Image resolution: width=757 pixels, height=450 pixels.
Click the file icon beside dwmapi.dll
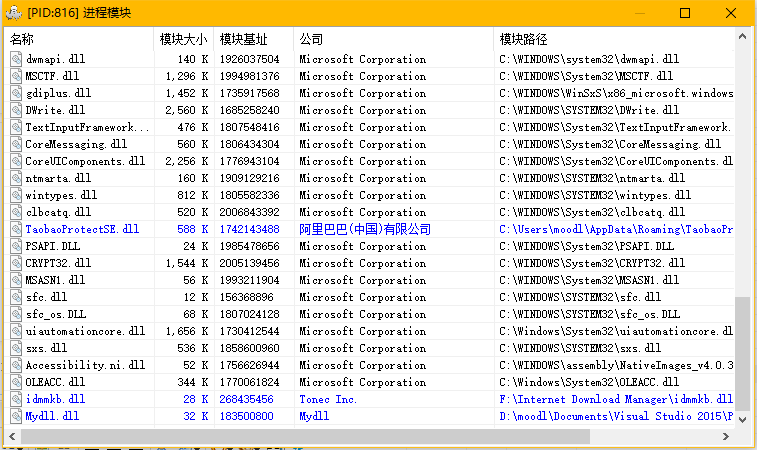point(16,59)
